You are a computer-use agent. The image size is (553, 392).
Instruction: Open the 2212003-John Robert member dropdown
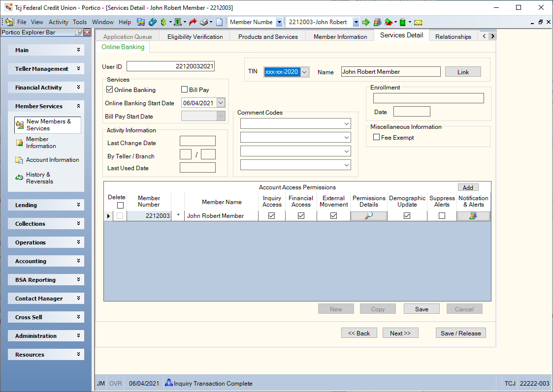pos(356,22)
